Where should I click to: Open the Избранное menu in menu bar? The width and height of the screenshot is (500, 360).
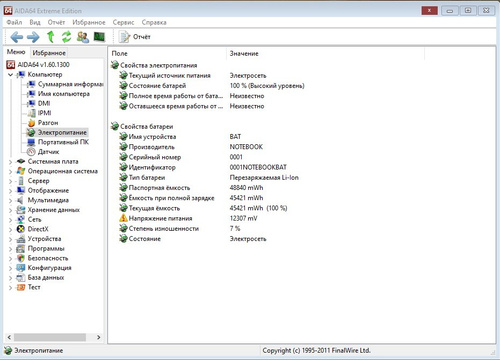(x=89, y=22)
